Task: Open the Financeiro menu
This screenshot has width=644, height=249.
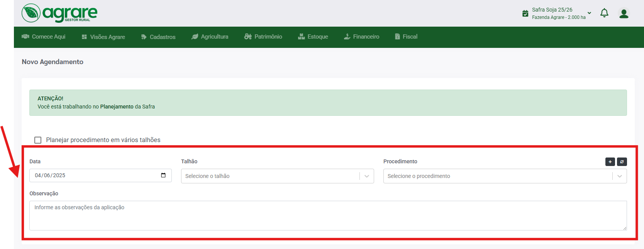Action: [x=362, y=37]
